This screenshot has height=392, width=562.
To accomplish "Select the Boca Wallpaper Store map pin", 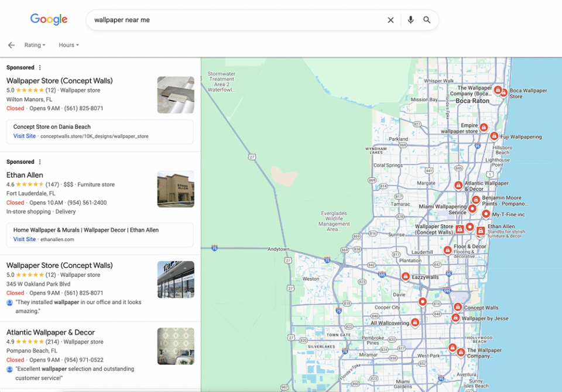I will [503, 92].
